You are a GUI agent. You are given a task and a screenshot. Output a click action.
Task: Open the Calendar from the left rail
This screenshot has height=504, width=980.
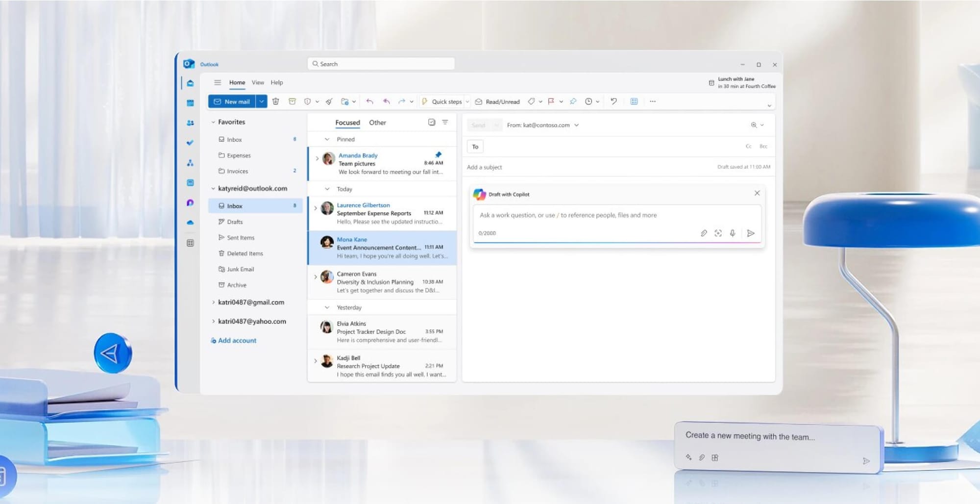[190, 102]
